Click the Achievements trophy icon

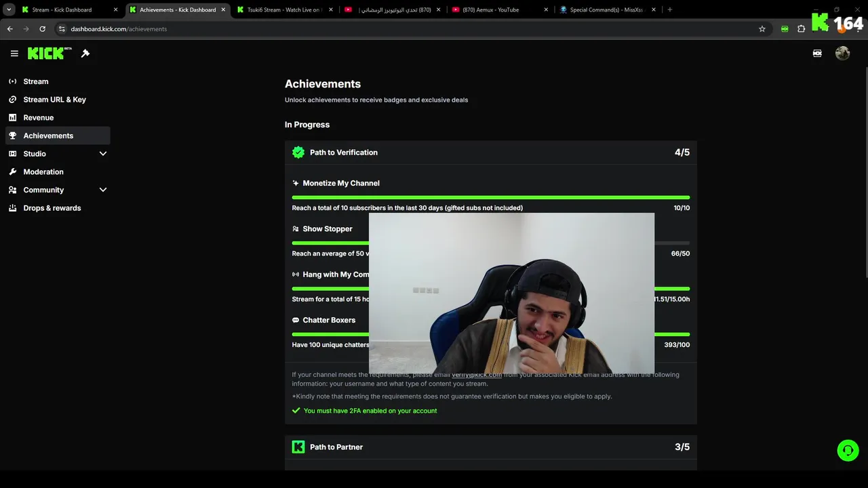click(12, 136)
